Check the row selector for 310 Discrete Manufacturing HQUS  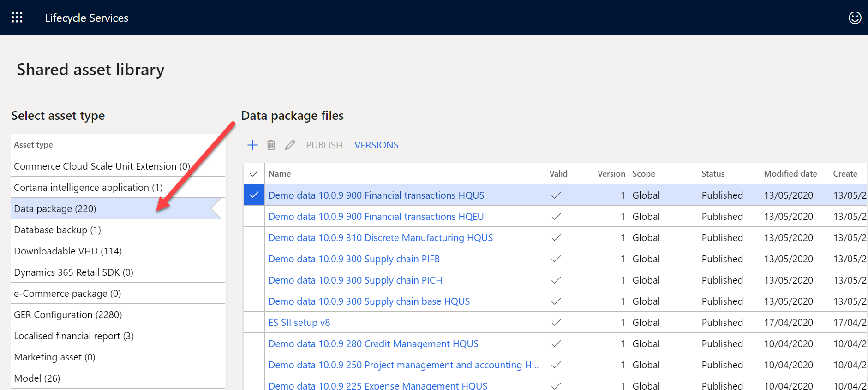254,237
